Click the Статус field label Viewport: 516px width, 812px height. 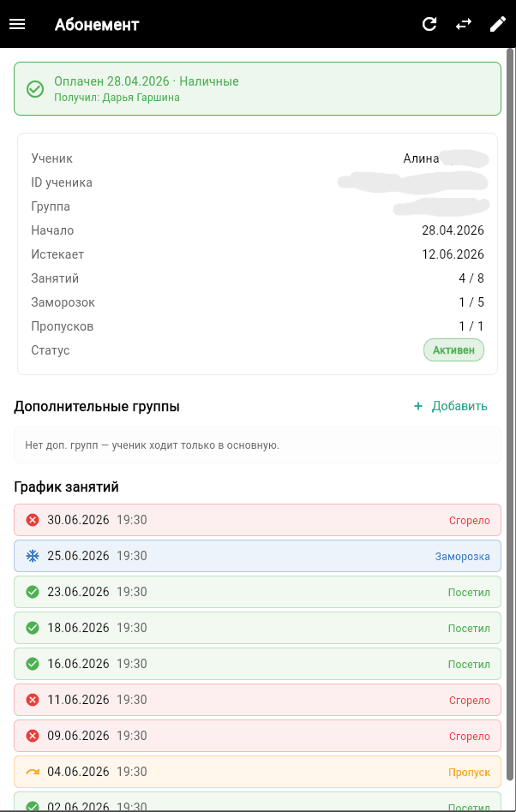coord(51,350)
